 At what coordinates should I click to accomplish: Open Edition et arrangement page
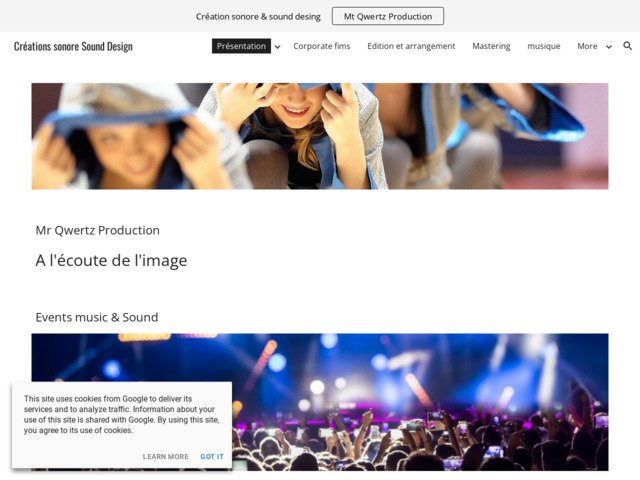411,46
